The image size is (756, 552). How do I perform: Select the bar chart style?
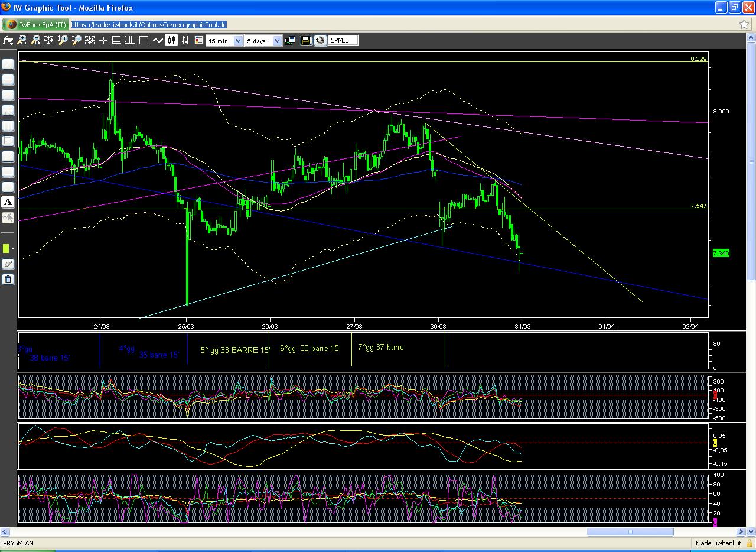tap(185, 40)
